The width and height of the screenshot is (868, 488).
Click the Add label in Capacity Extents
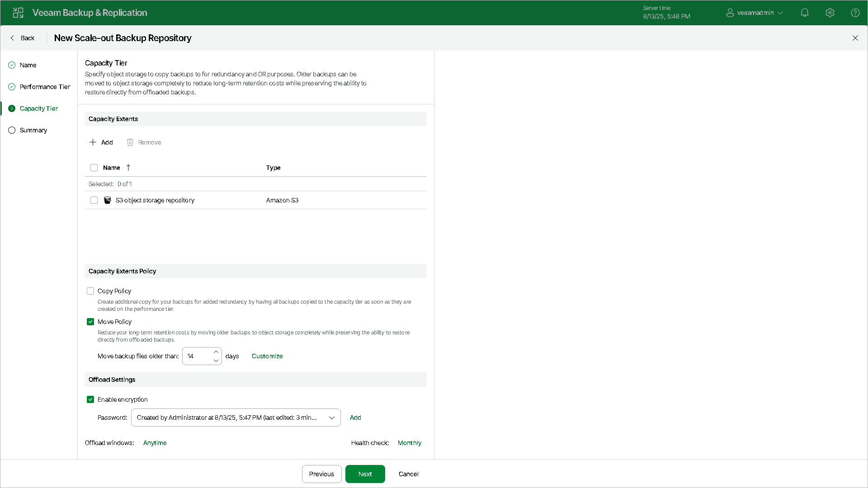[107, 142]
